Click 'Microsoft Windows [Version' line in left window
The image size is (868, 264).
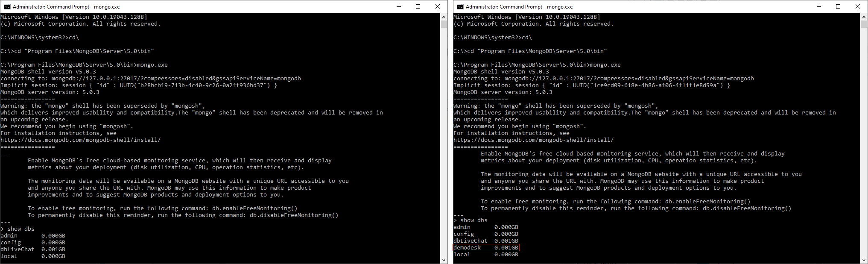pyautogui.click(x=74, y=17)
